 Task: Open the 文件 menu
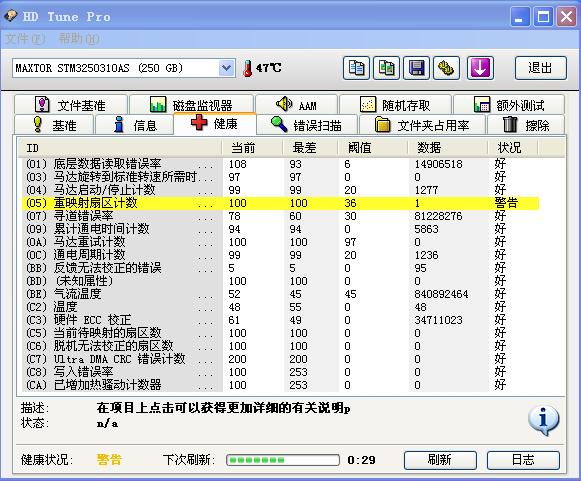25,39
